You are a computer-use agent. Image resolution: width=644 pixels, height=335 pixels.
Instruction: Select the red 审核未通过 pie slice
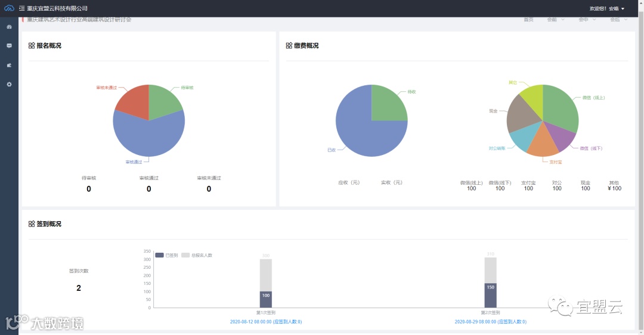135,101
